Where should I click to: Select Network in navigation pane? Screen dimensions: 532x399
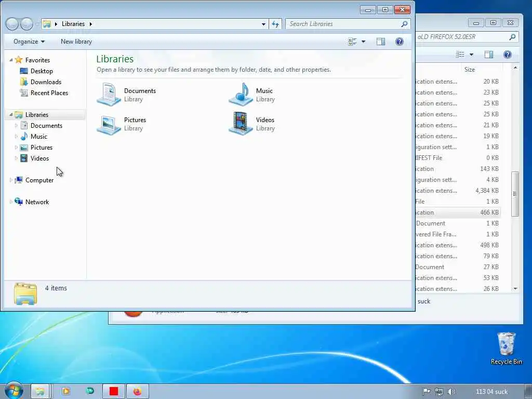(x=32, y=202)
